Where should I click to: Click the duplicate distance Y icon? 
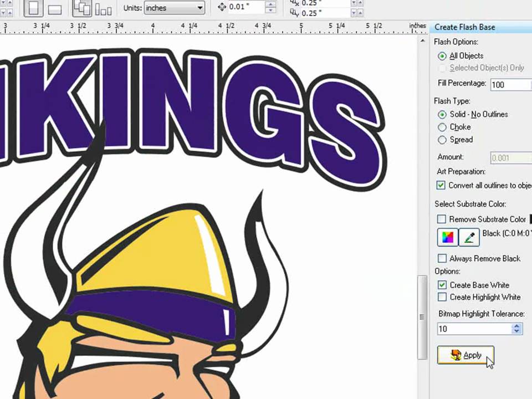pos(294,13)
